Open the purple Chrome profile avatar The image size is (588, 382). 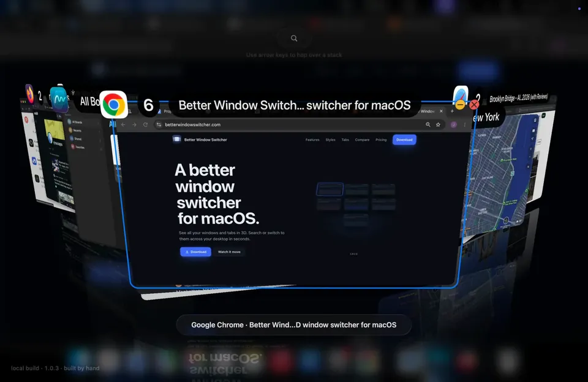click(454, 124)
